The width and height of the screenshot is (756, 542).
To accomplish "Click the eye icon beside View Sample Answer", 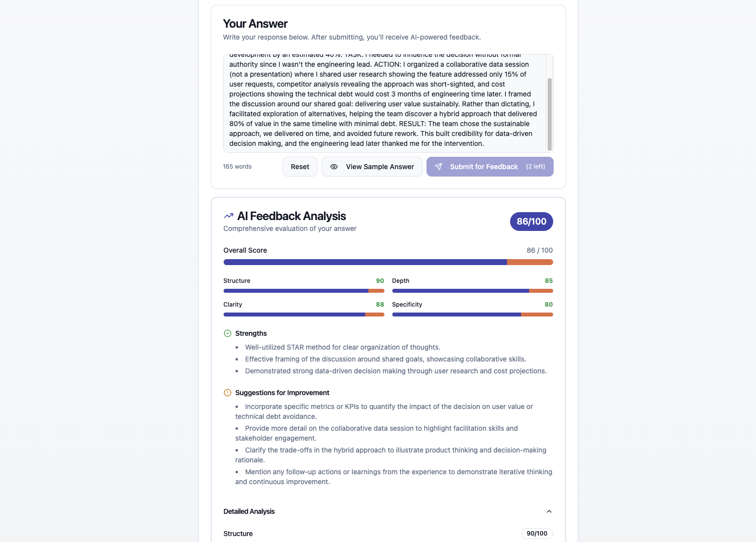I will pyautogui.click(x=334, y=167).
